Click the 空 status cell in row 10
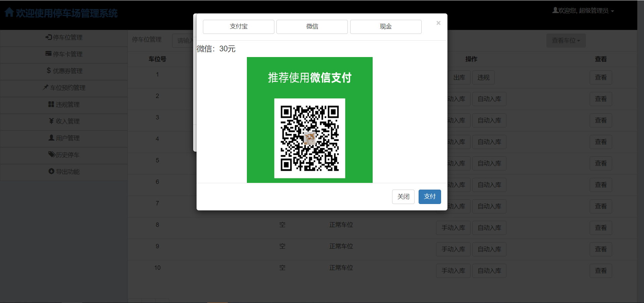 (282, 268)
